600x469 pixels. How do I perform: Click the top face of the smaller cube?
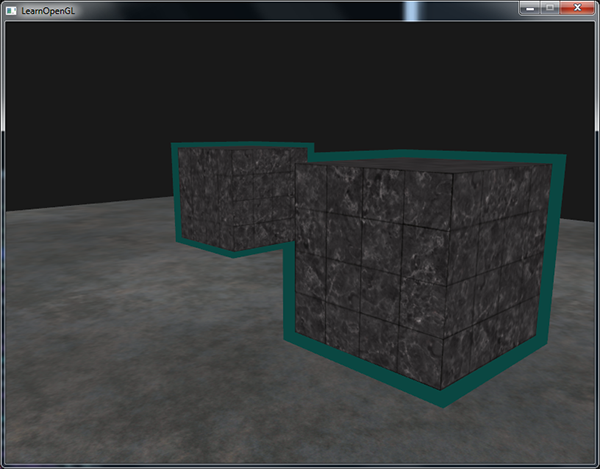tap(245, 150)
